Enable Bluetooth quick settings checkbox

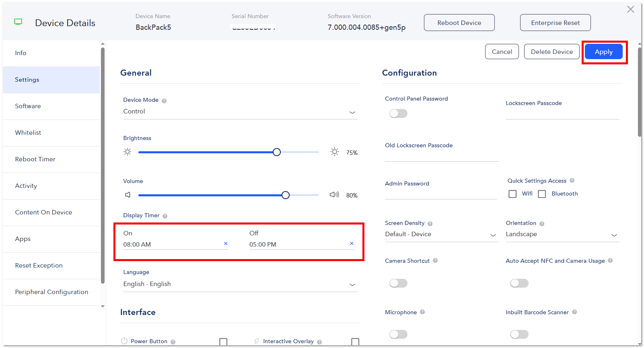(542, 194)
